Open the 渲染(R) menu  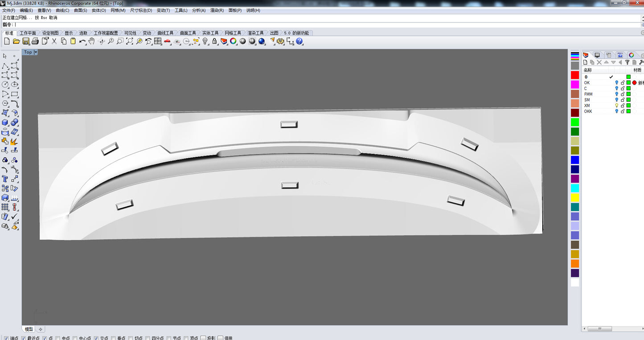(x=217, y=10)
